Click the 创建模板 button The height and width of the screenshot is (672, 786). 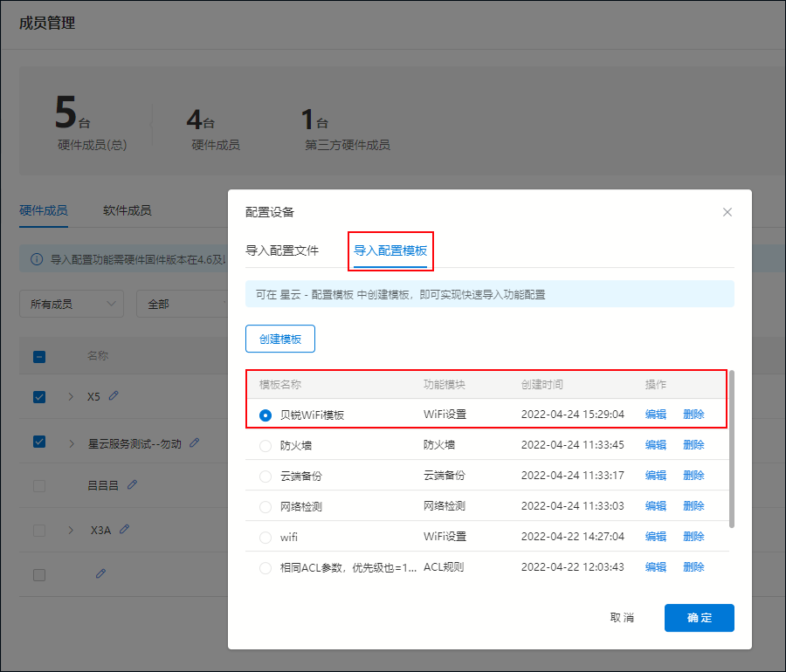[280, 339]
